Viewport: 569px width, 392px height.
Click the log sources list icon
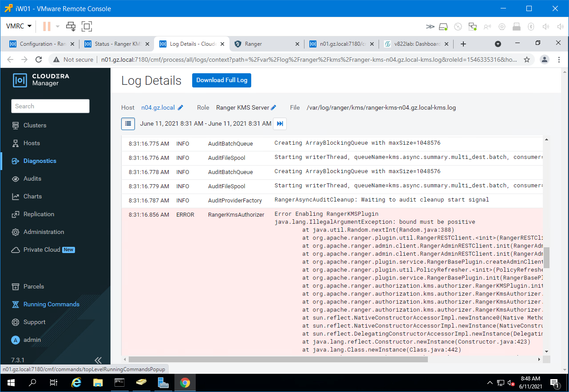128,124
